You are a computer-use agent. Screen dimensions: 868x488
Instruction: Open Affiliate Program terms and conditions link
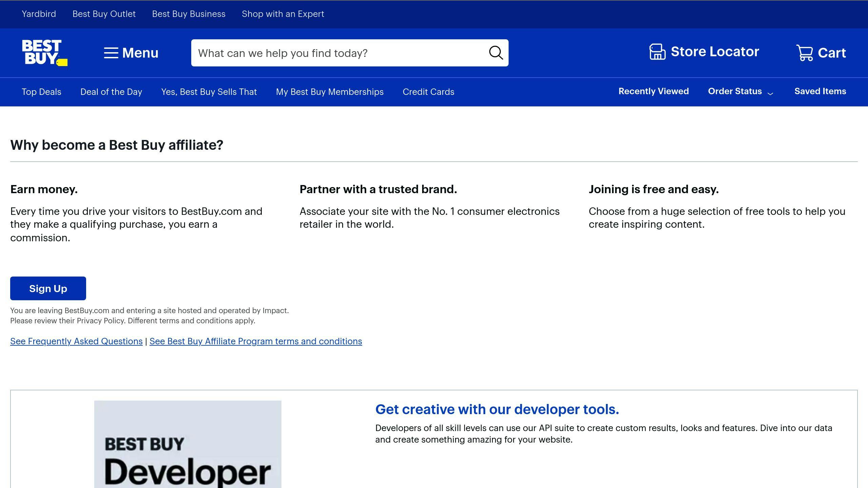pyautogui.click(x=256, y=341)
